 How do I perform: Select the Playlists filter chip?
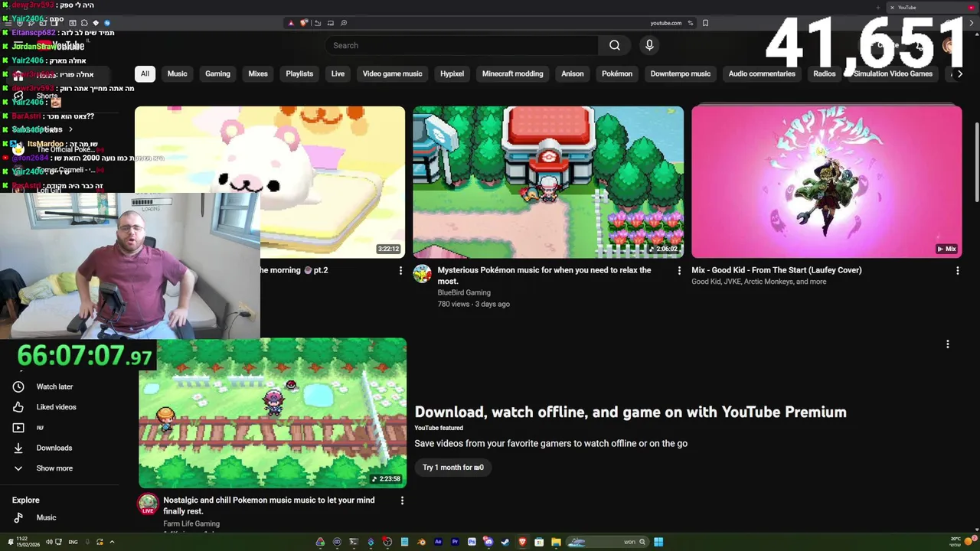(x=299, y=73)
